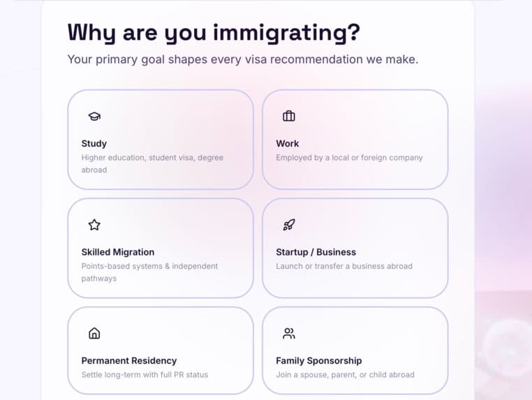Click 'Join a spouse, parent, or child abroad' text
532x400 pixels.
pos(345,375)
